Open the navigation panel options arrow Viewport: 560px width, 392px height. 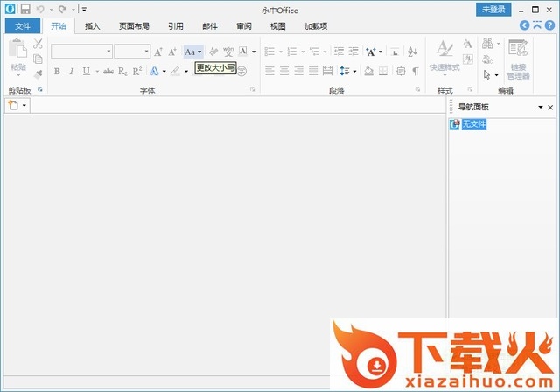point(541,107)
